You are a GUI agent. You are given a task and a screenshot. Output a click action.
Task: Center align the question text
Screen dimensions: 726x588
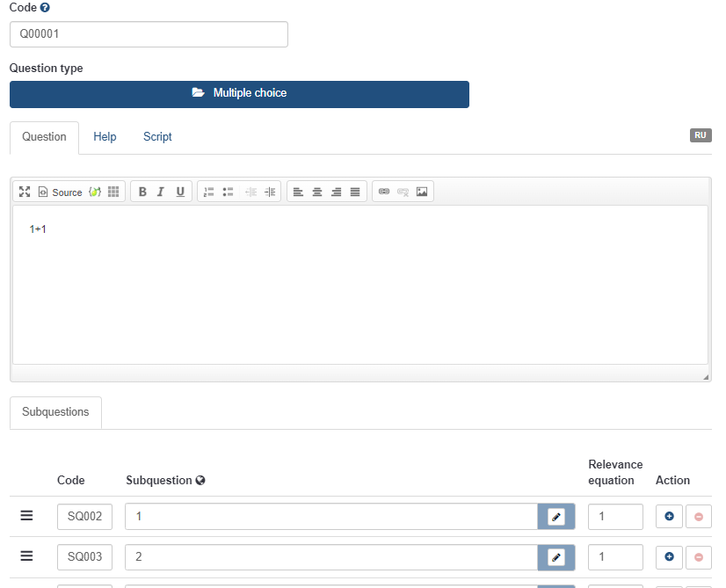pyautogui.click(x=317, y=192)
